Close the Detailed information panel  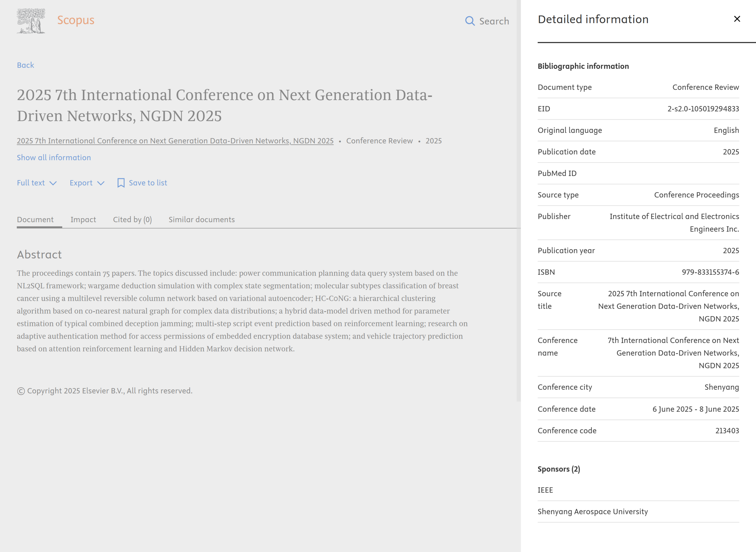737,19
